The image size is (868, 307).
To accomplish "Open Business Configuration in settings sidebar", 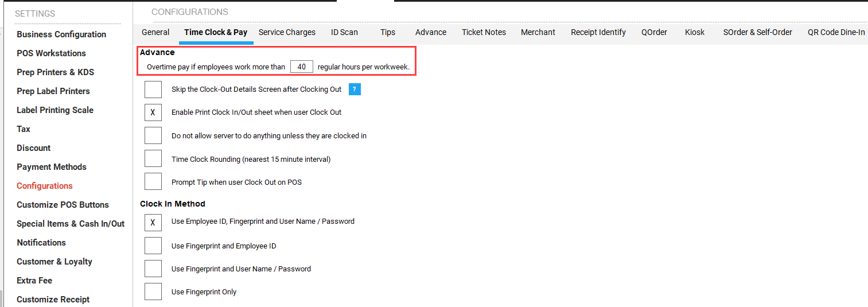I will click(x=61, y=34).
